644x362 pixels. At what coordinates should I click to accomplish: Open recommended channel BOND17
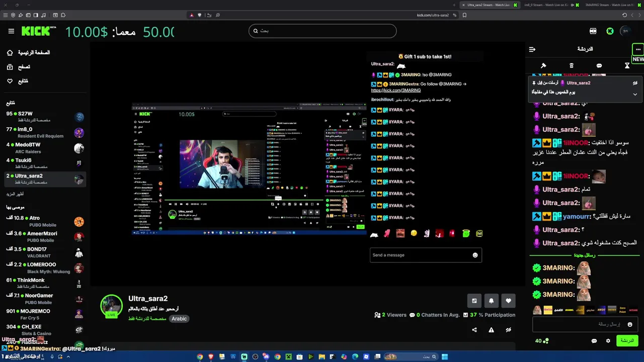pos(45,252)
